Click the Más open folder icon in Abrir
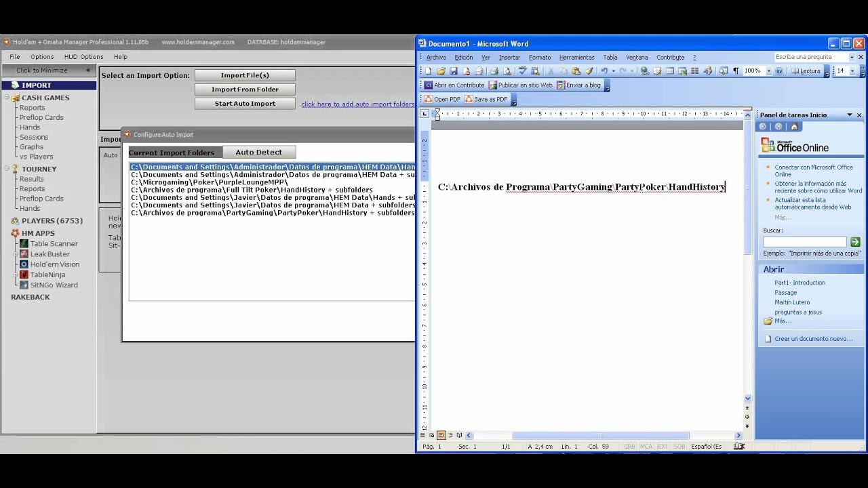 (x=768, y=321)
